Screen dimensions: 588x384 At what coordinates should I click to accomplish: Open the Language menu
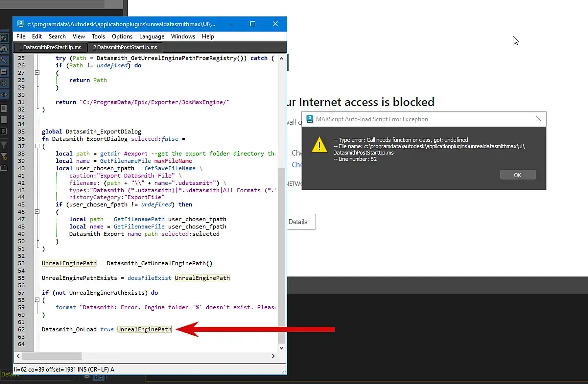tap(151, 36)
